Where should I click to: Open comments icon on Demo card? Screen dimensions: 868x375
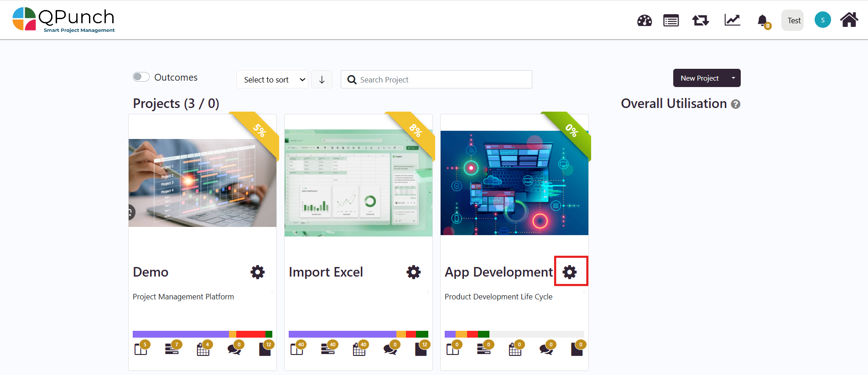tap(234, 349)
